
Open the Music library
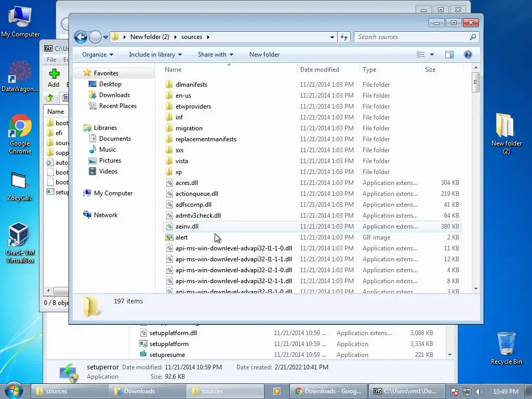click(107, 149)
